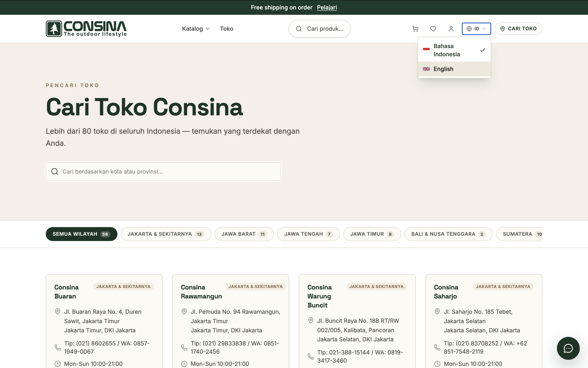Click phone icon on Consina Warung Buncit card
The height and width of the screenshot is (368, 588).
[311, 356]
